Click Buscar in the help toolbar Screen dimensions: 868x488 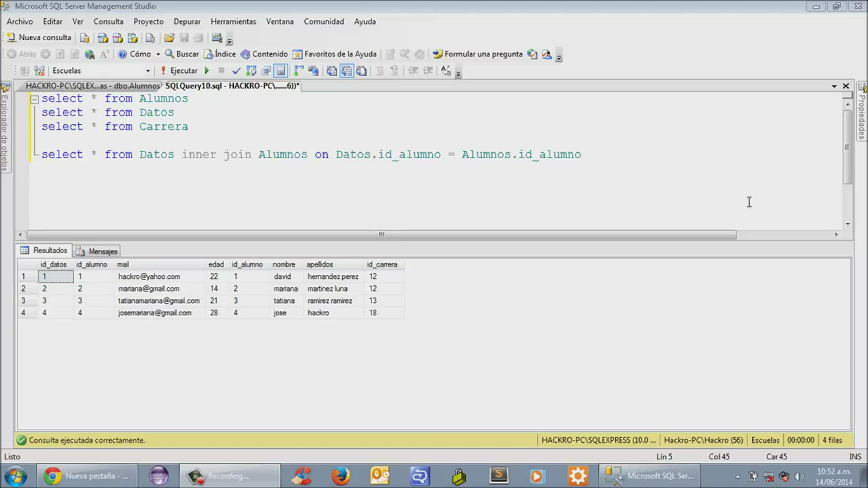pos(182,54)
